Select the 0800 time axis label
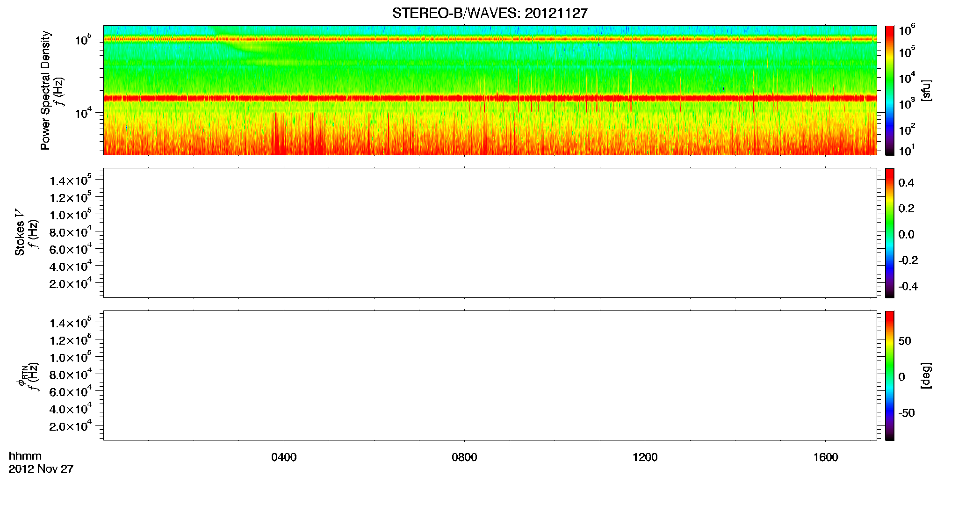Viewport: 980px width, 505px height. (x=464, y=457)
